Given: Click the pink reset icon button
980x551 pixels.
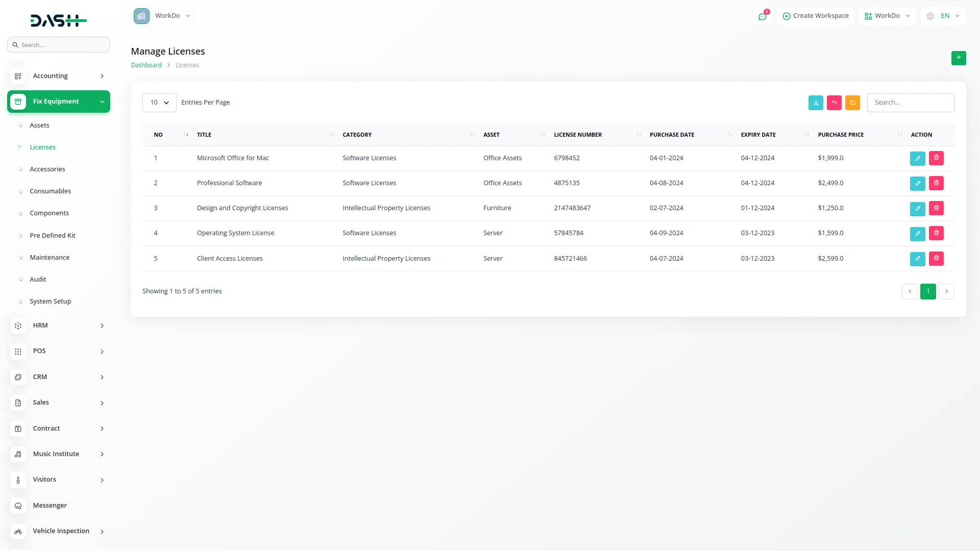Looking at the screenshot, I should tap(834, 103).
